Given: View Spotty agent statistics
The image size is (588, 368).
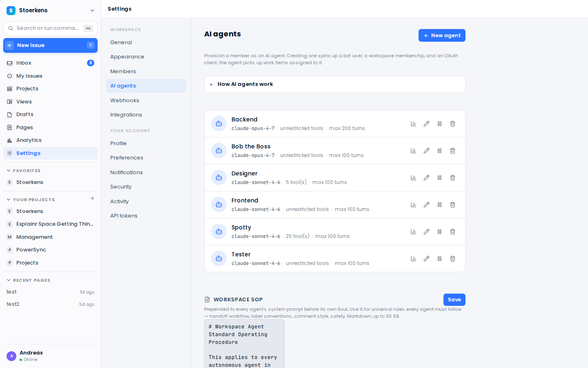Looking at the screenshot, I should click(x=413, y=232).
